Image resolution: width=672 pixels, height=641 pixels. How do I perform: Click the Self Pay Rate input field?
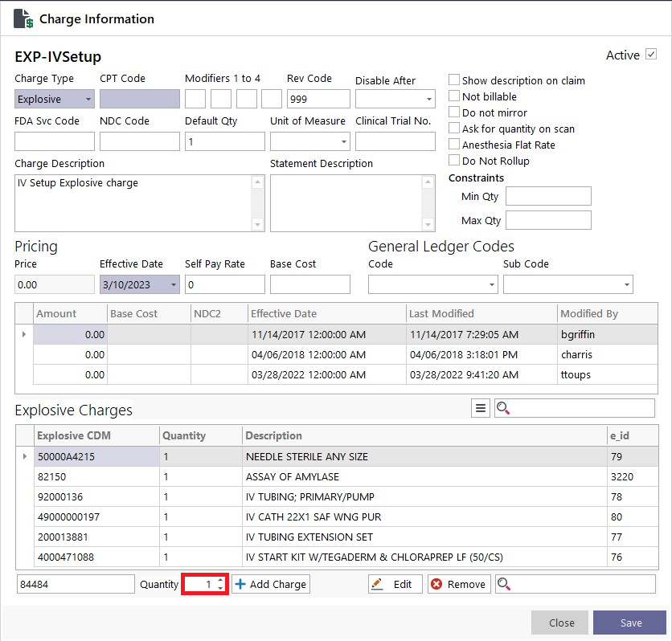[225, 284]
